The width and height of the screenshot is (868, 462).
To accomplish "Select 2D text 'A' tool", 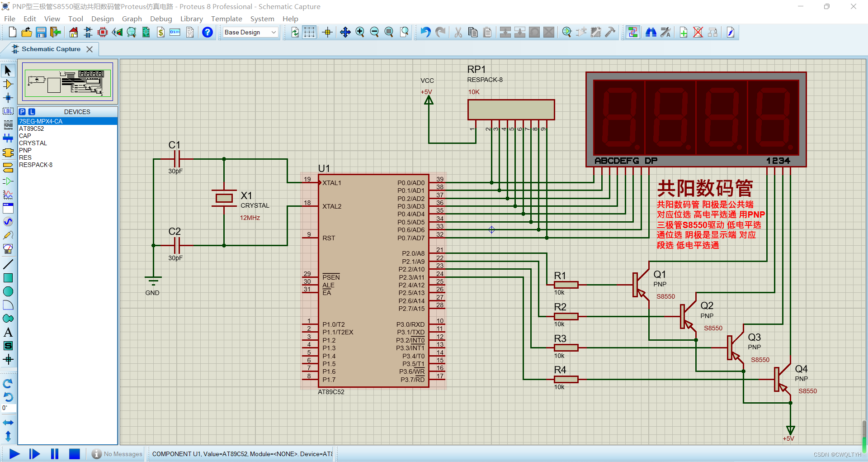I will coord(8,332).
